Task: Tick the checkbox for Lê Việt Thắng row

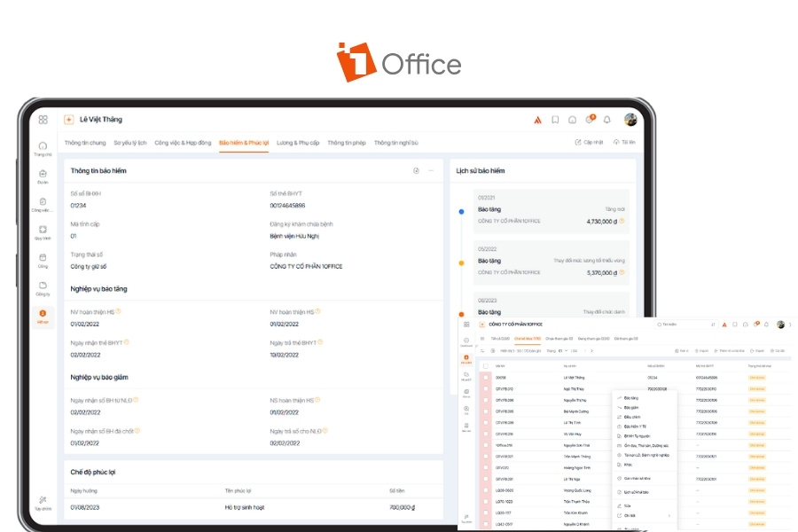Action: point(486,378)
